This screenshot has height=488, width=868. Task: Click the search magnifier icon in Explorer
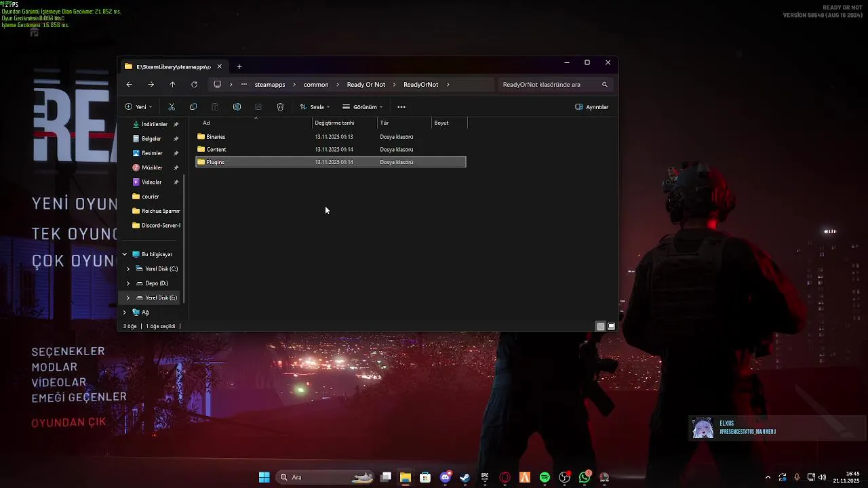pos(604,85)
